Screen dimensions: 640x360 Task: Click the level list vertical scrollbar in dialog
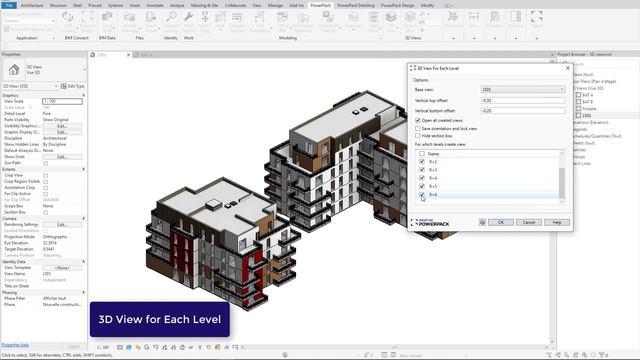click(562, 183)
